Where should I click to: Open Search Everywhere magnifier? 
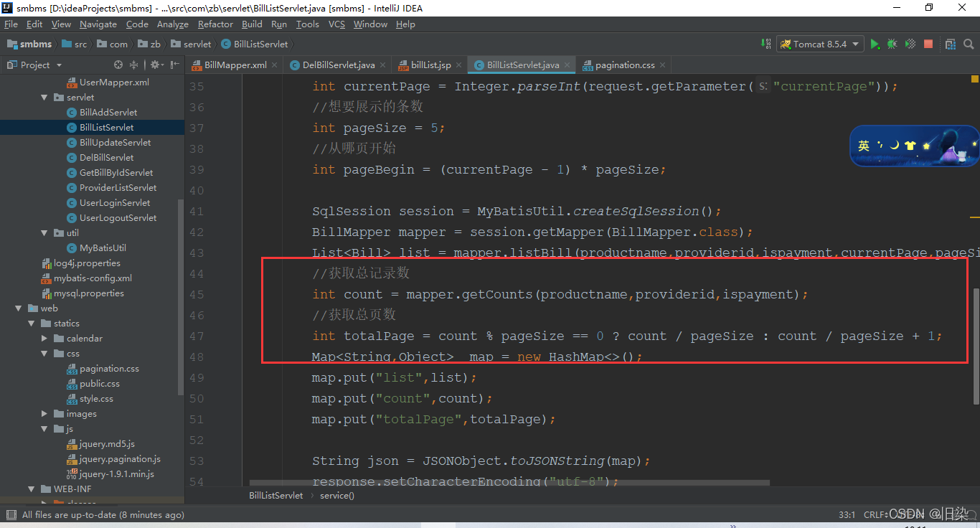(968, 44)
